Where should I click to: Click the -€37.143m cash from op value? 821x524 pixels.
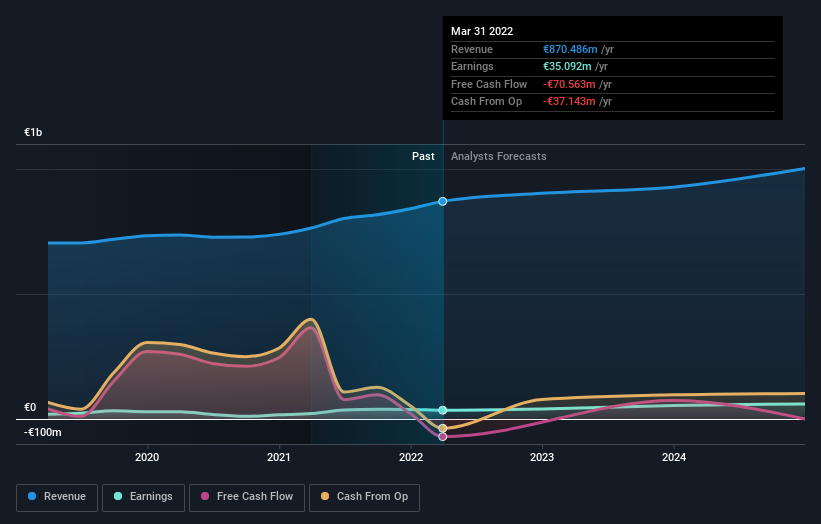click(x=569, y=102)
